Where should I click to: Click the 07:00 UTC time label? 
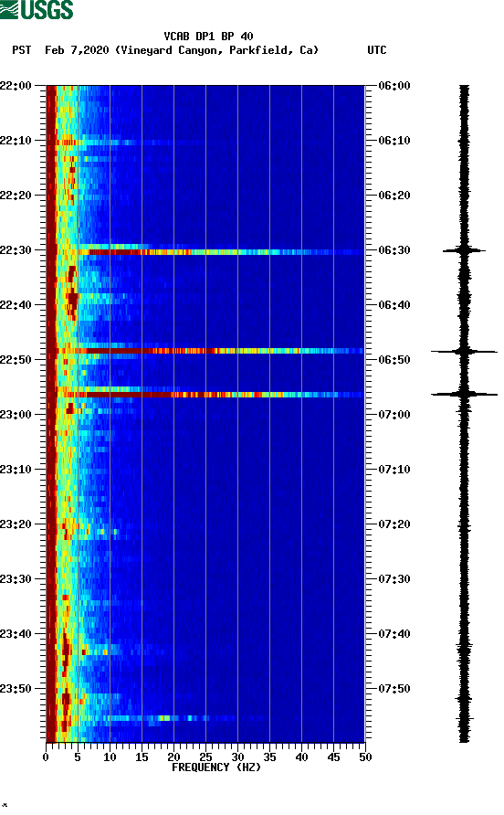point(394,415)
